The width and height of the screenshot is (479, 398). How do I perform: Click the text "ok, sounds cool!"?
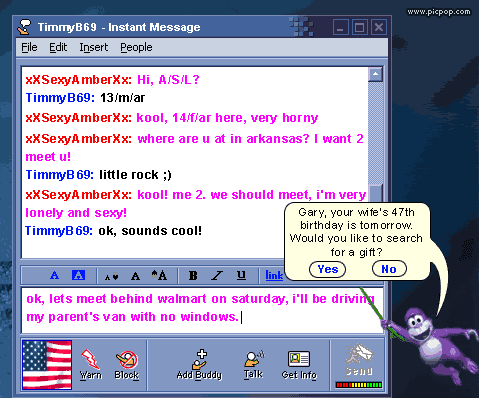pos(150,231)
